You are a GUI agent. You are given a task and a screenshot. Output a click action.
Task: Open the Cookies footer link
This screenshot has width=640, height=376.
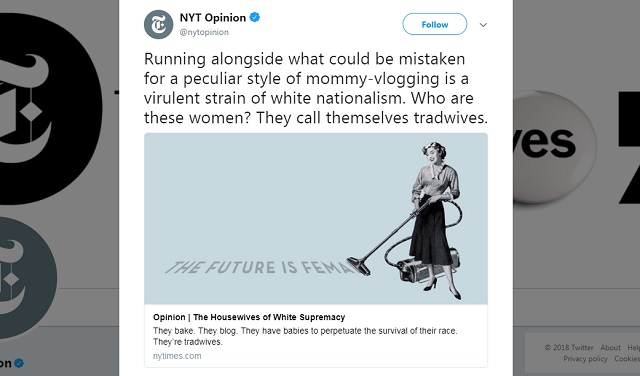click(627, 359)
